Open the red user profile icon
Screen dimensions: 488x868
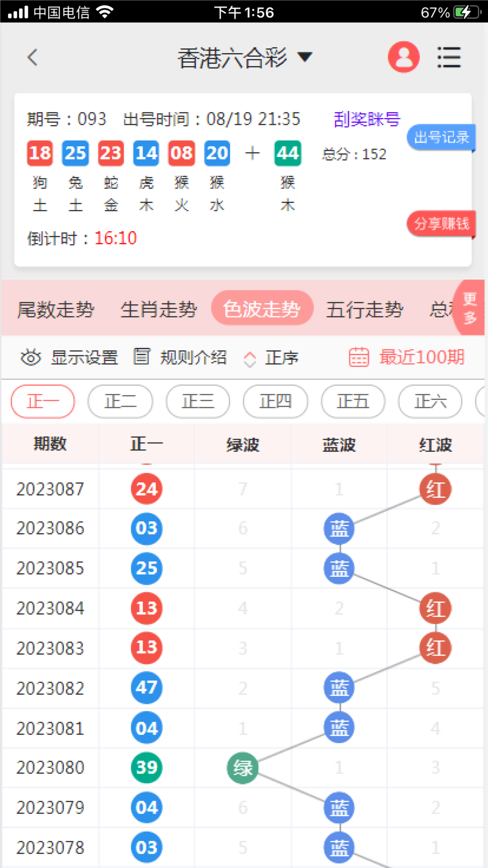pos(404,57)
